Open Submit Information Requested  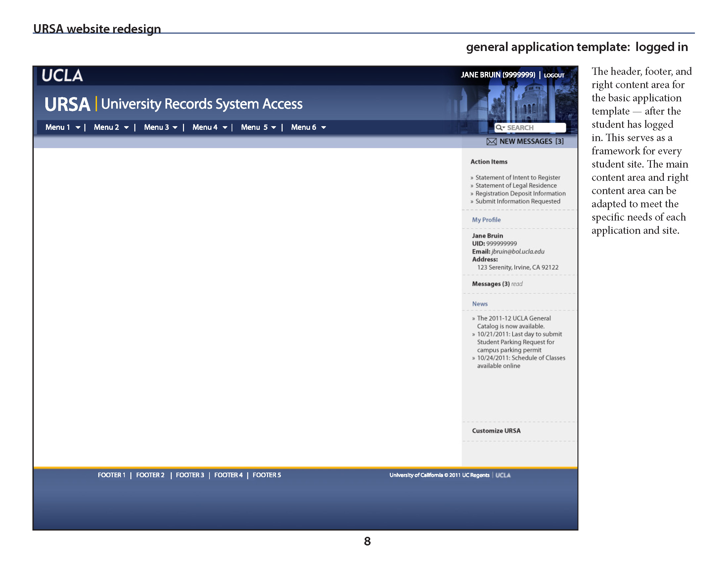pyautogui.click(x=518, y=201)
